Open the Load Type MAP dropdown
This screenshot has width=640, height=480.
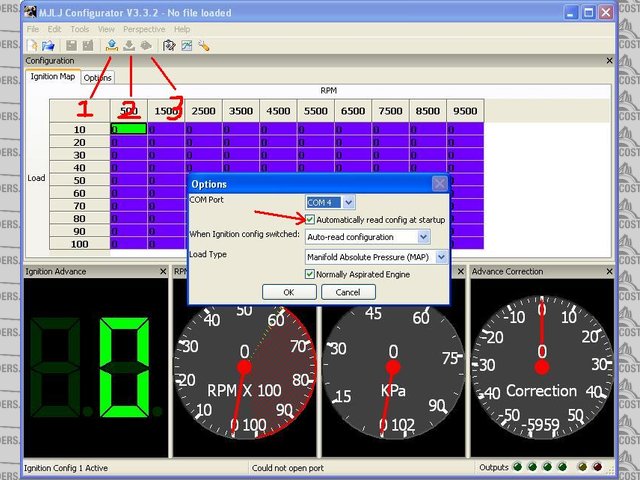[441, 257]
